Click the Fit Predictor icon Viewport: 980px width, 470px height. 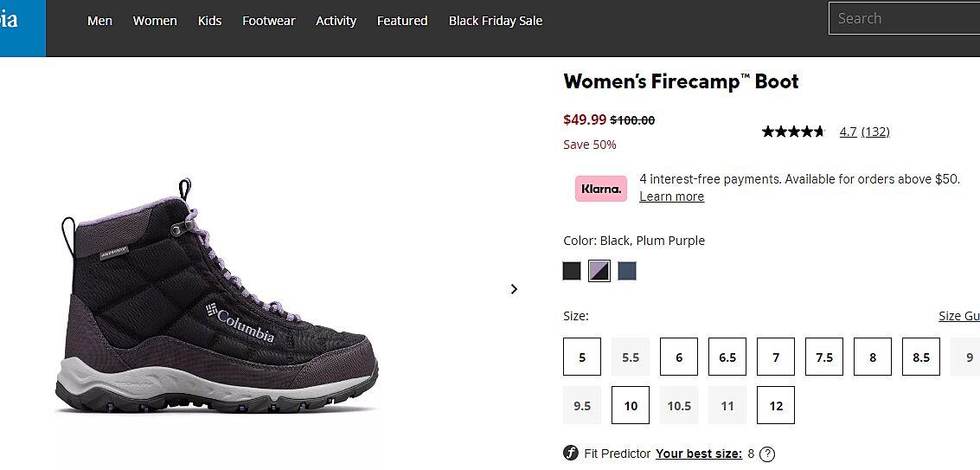point(571,454)
